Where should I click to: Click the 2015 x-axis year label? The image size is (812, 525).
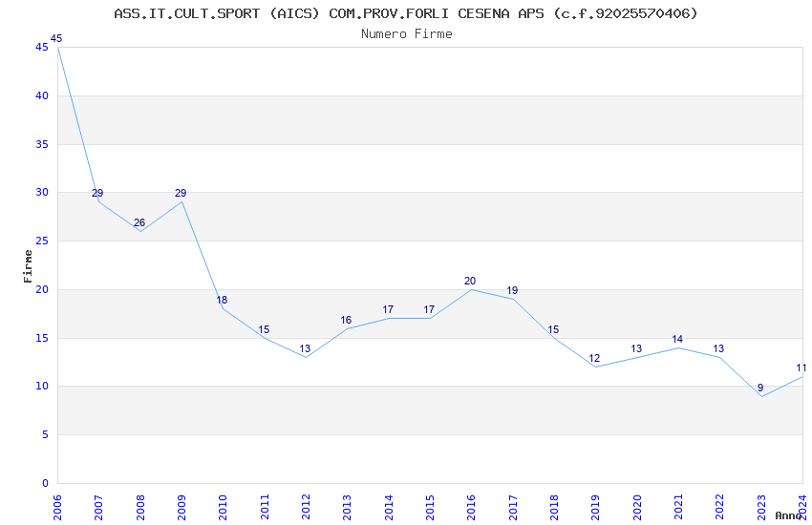(x=430, y=508)
